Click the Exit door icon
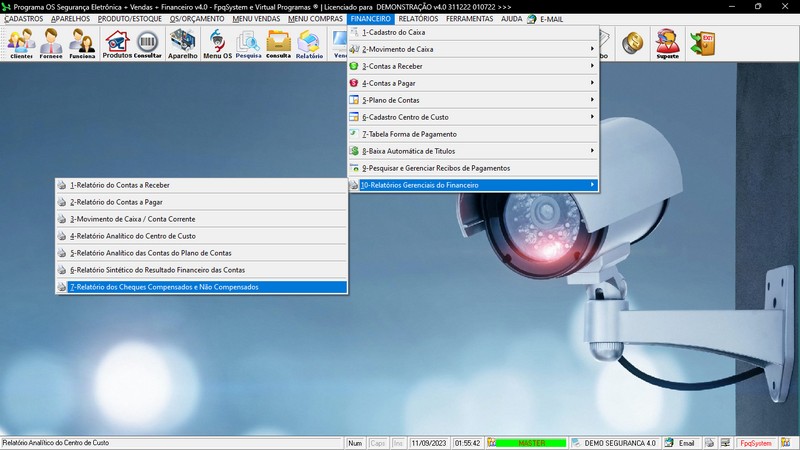 point(703,43)
